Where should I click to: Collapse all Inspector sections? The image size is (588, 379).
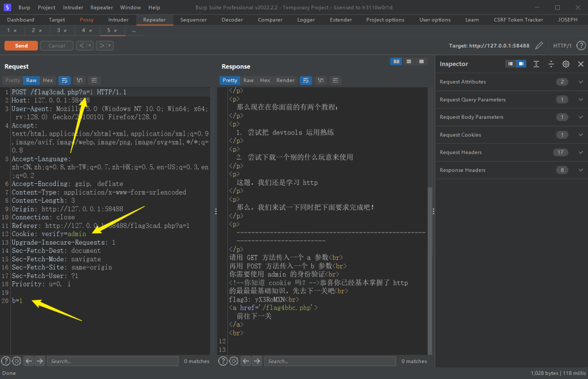coord(551,64)
